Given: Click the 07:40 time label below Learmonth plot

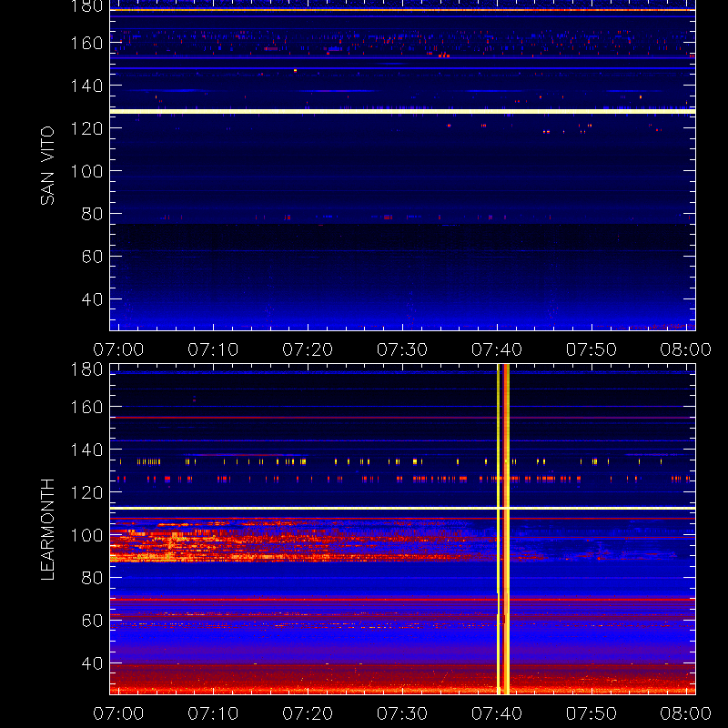Looking at the screenshot, I should [497, 713].
